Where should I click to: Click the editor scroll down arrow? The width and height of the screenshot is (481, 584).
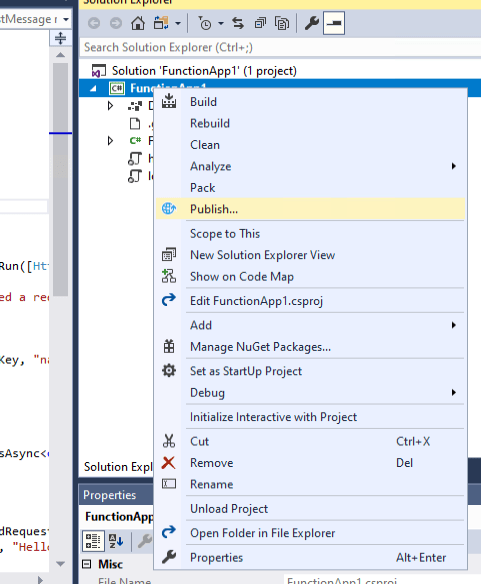click(60, 564)
